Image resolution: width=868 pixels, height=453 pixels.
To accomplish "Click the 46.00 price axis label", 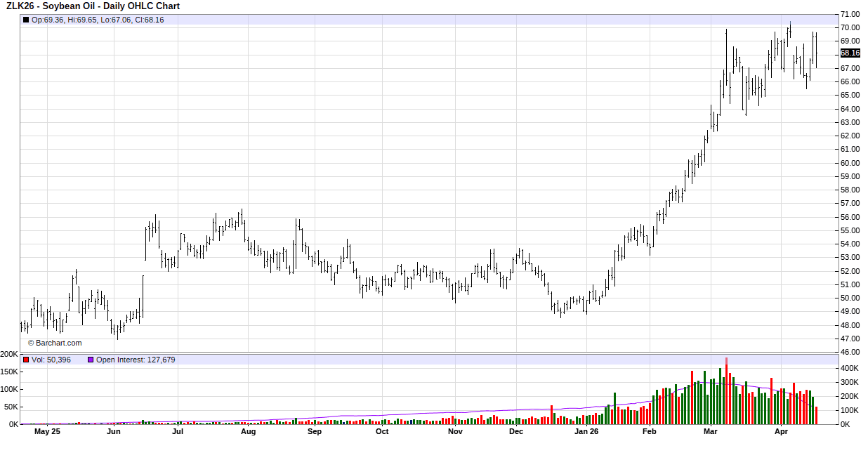I will (850, 352).
